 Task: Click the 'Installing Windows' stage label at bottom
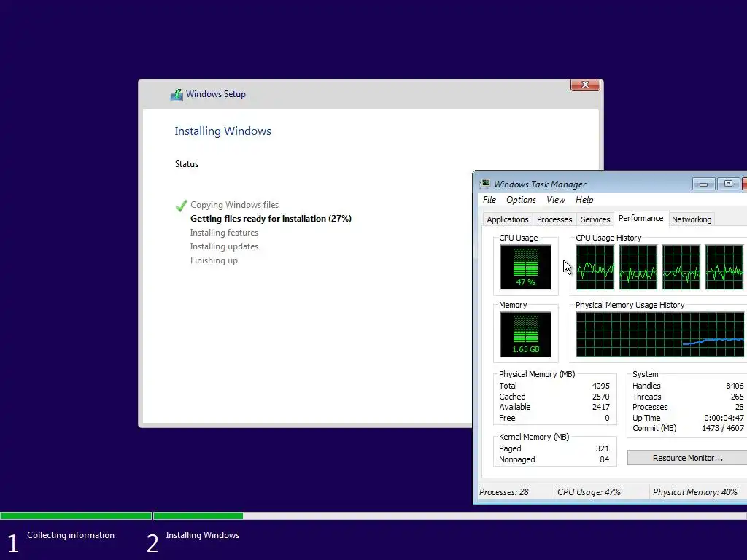click(x=203, y=535)
